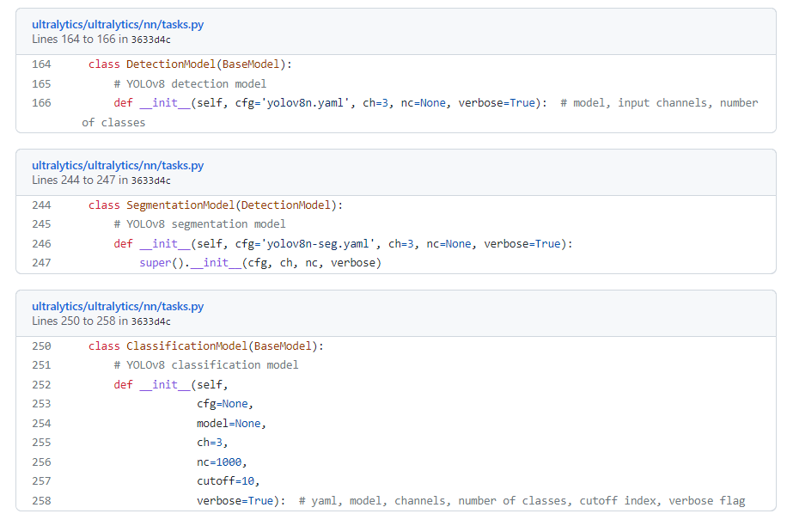This screenshot has height=532, width=787.
Task: Click the class DetectionModel(BaseModel) code line
Action: coord(190,64)
